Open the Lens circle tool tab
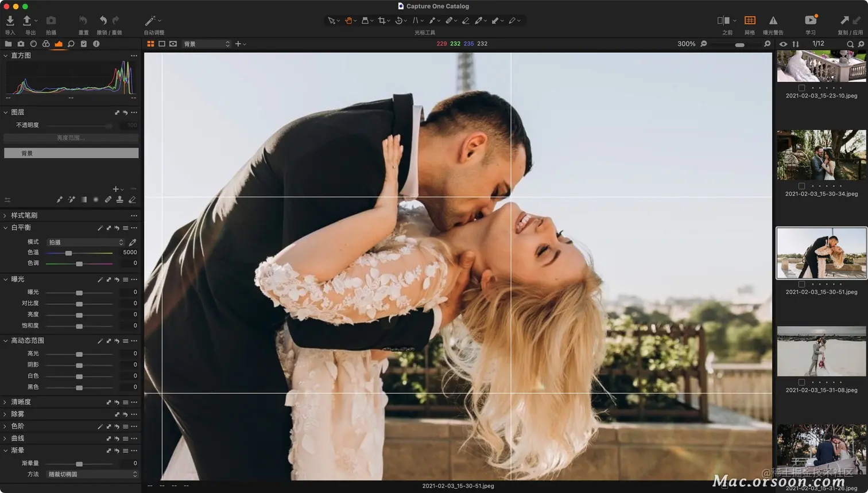This screenshot has height=493, width=868. [x=33, y=44]
